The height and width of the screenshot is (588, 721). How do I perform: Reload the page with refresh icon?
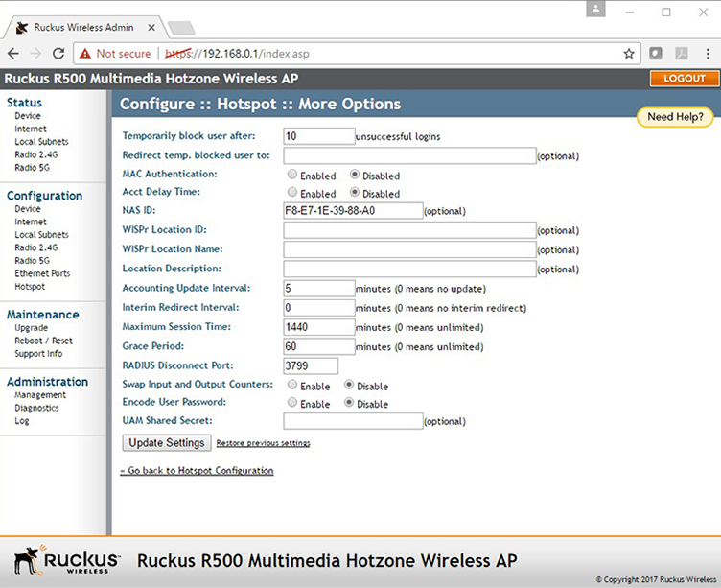coord(58,54)
